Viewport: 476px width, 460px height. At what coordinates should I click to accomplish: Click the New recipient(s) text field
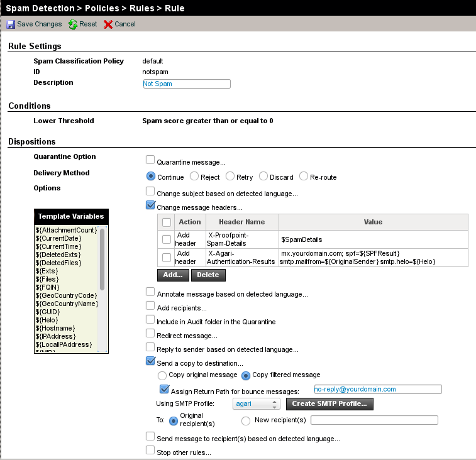pos(374,420)
